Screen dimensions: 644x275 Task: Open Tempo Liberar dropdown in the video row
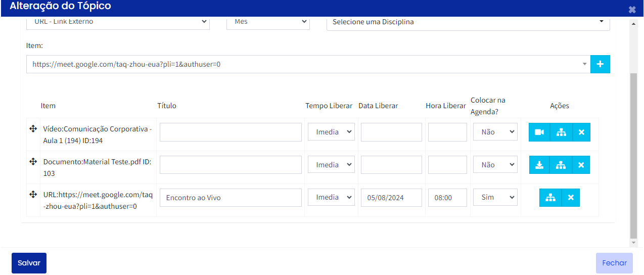coord(331,132)
